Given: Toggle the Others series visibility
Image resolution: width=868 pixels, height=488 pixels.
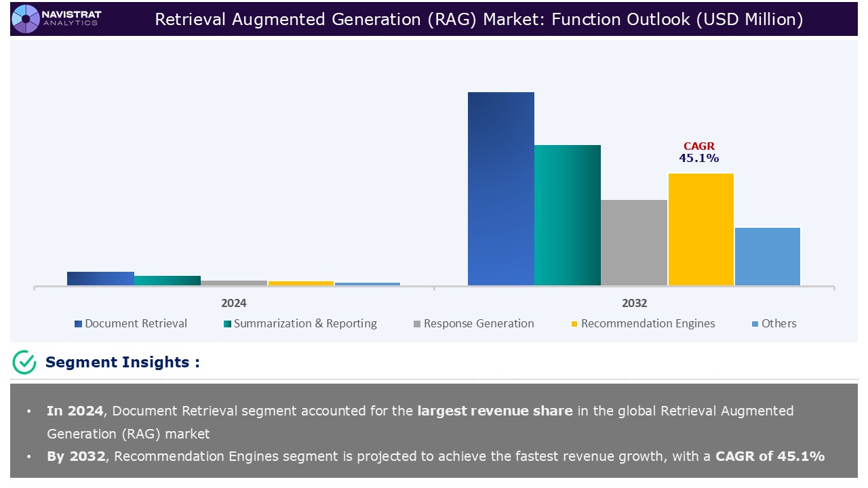Looking at the screenshot, I should (756, 323).
